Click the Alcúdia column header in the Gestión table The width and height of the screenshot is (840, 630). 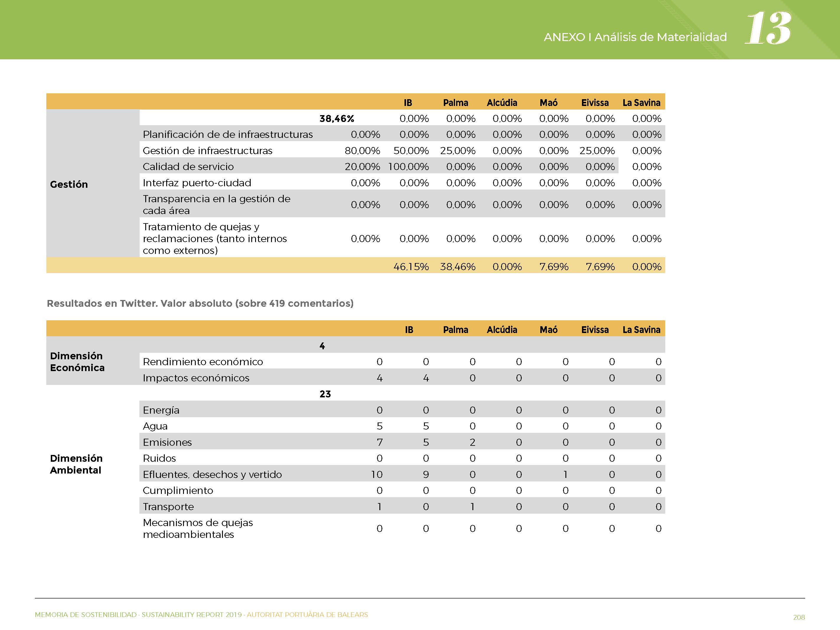click(x=502, y=102)
